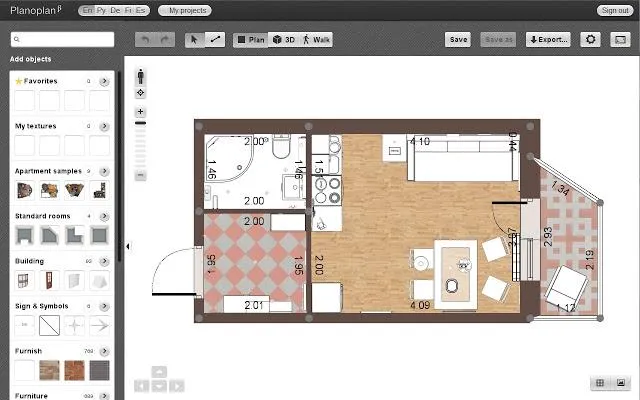Image resolution: width=640 pixels, height=400 pixels.
Task: Select Plan view mode
Action: click(x=251, y=40)
